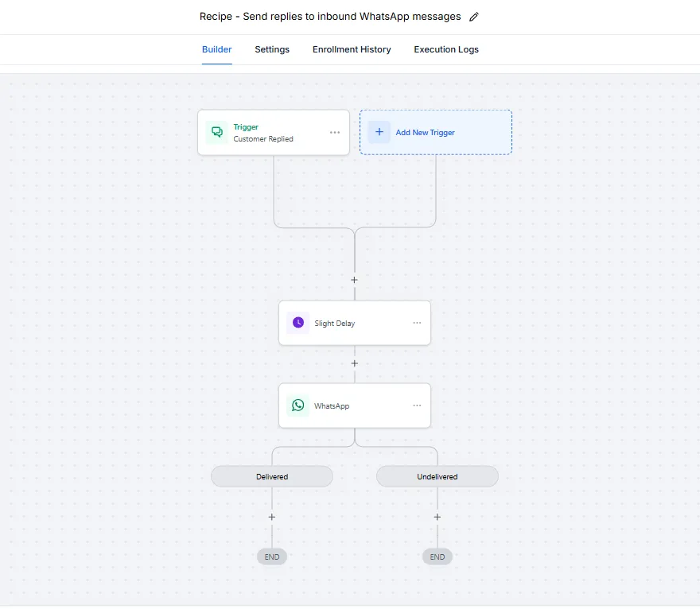This screenshot has height=609, width=700.
Task: Open the three-dot menu on the Trigger card
Action: [335, 133]
